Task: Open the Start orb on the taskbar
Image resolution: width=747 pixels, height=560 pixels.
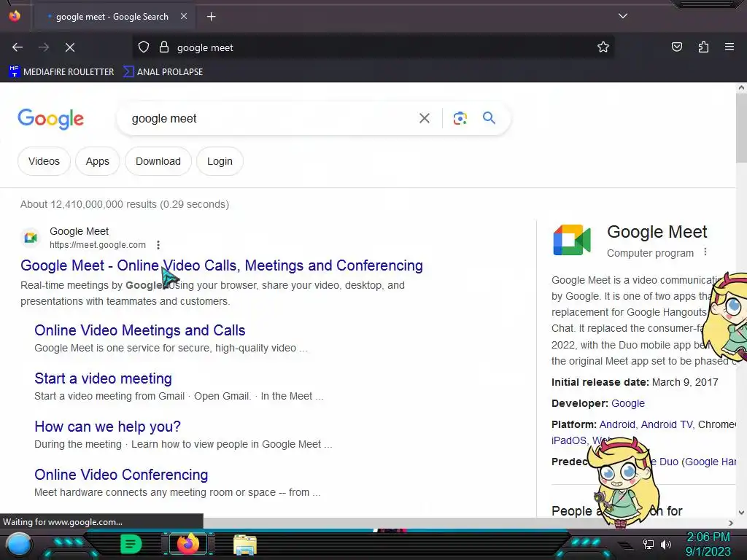Action: (x=19, y=545)
